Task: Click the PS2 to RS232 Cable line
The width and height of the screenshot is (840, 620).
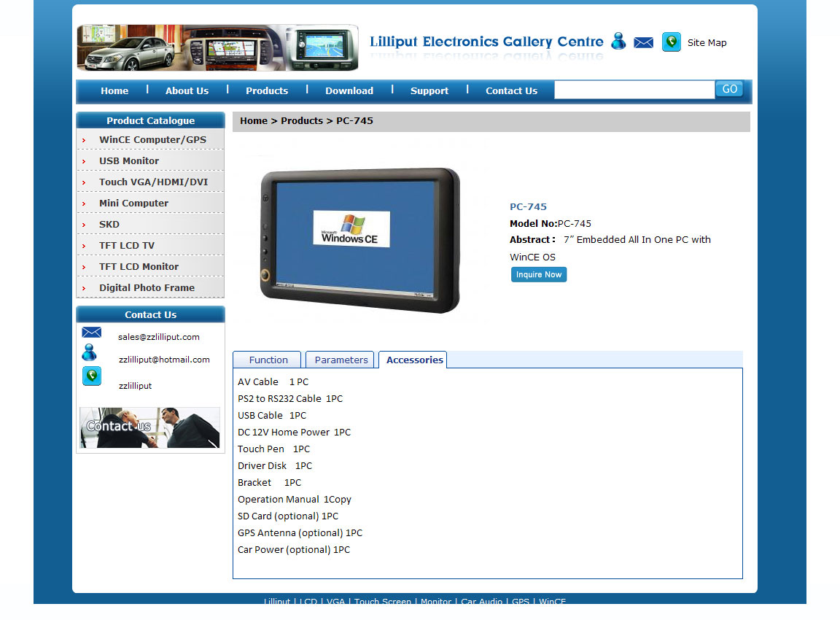Action: [290, 399]
